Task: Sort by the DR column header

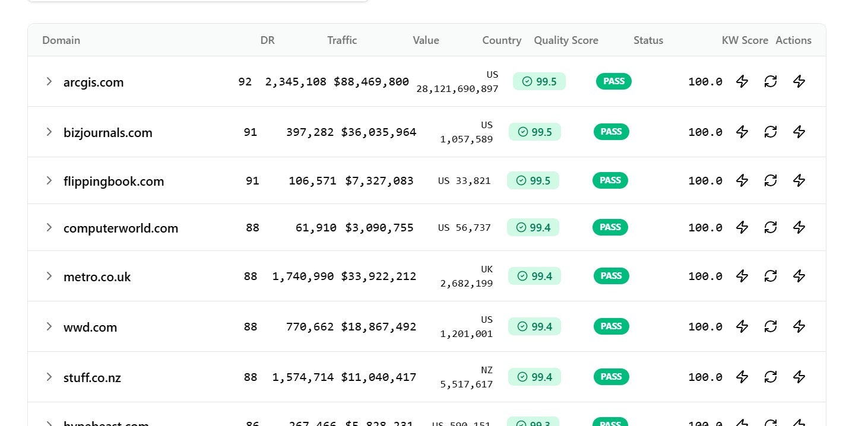Action: click(268, 40)
